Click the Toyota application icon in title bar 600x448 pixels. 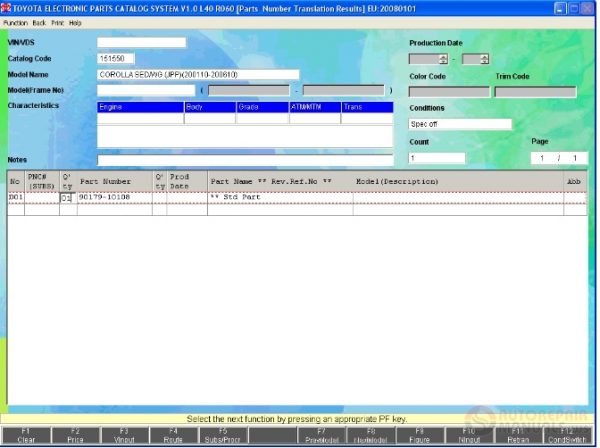pyautogui.click(x=6, y=8)
